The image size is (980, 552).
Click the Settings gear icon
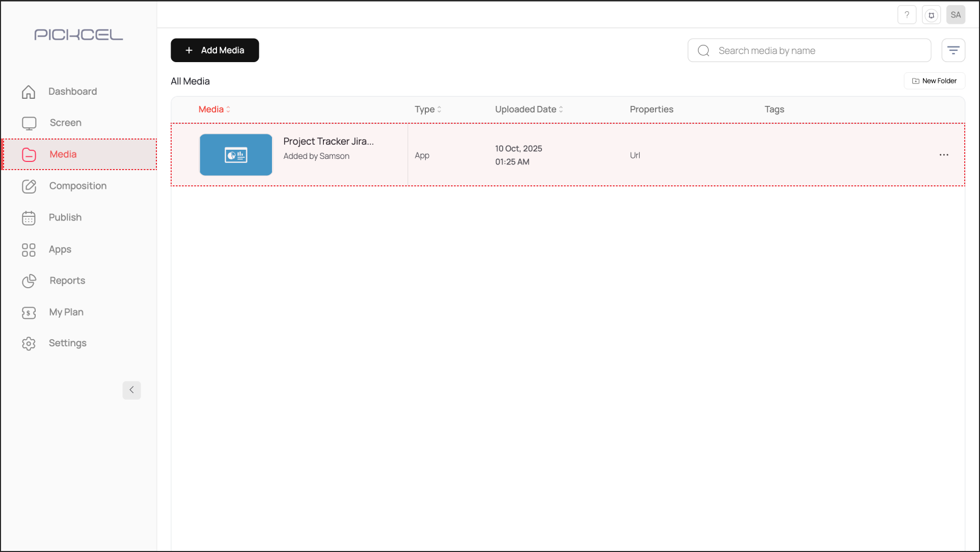[29, 344]
